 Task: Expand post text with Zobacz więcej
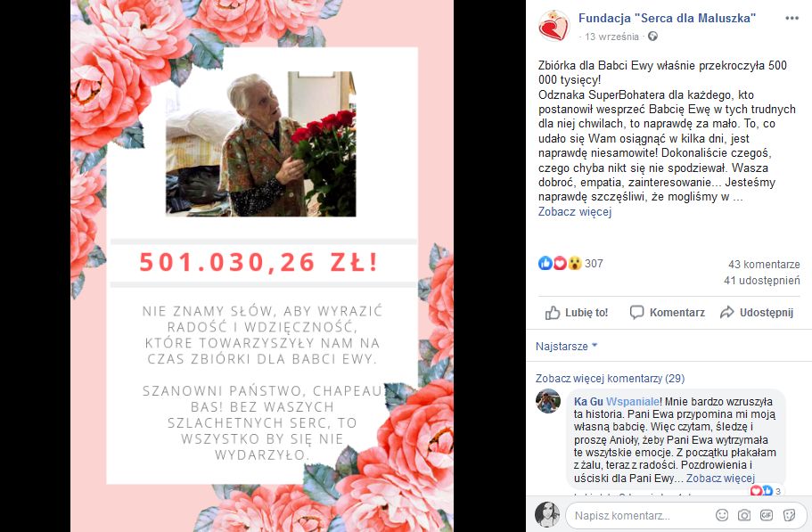(x=575, y=212)
